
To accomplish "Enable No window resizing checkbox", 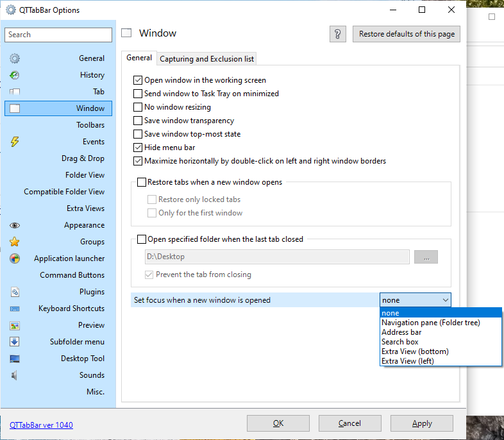I will tap(138, 107).
